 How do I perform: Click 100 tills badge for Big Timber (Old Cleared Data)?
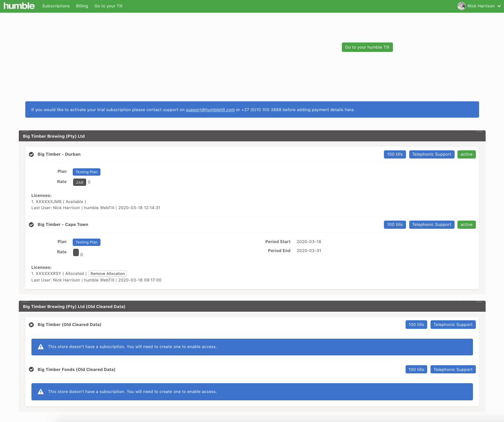pos(416,325)
